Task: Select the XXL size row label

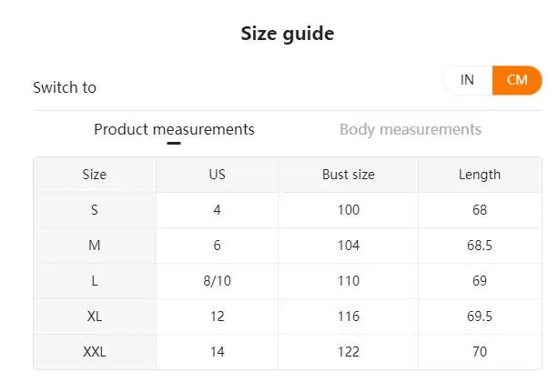Action: pyautogui.click(x=95, y=352)
